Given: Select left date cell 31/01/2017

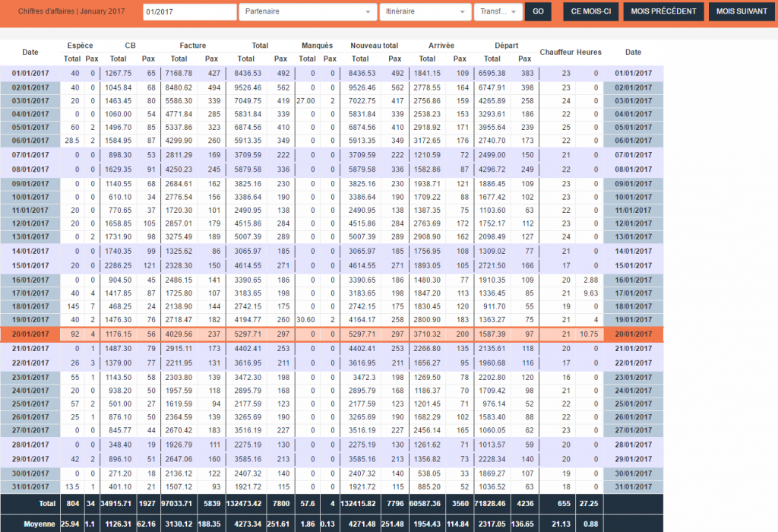Looking at the screenshot, I should 30,487.
